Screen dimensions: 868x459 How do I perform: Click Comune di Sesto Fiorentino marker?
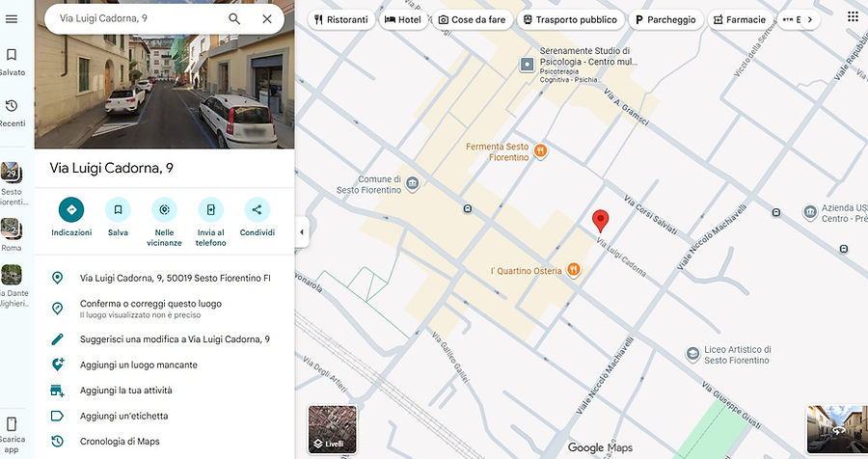coord(412,183)
